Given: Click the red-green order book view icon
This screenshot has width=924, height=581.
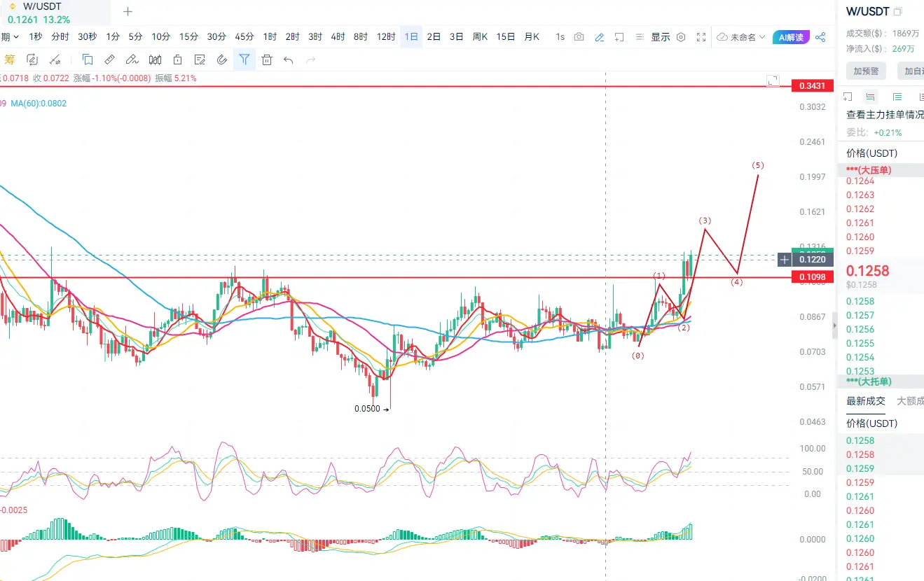Looking at the screenshot, I should point(871,97).
